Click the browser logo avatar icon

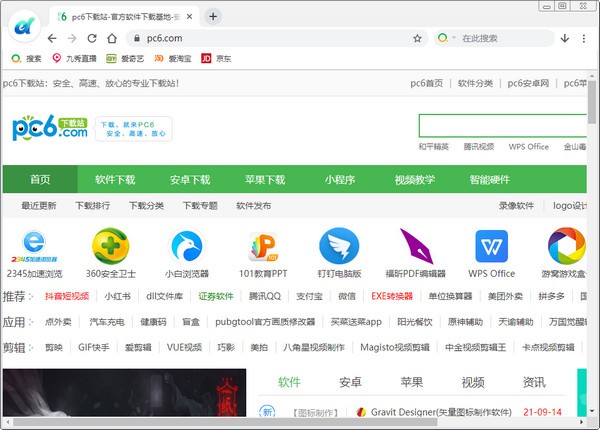click(x=24, y=26)
